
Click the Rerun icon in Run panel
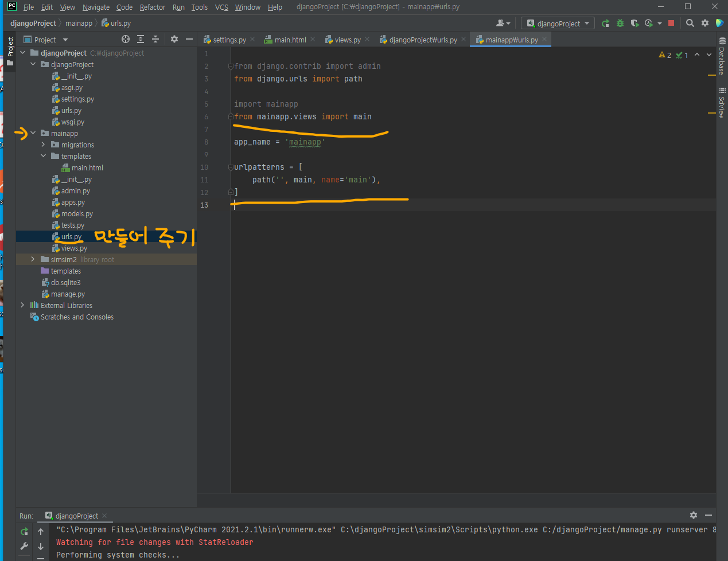[x=24, y=532]
